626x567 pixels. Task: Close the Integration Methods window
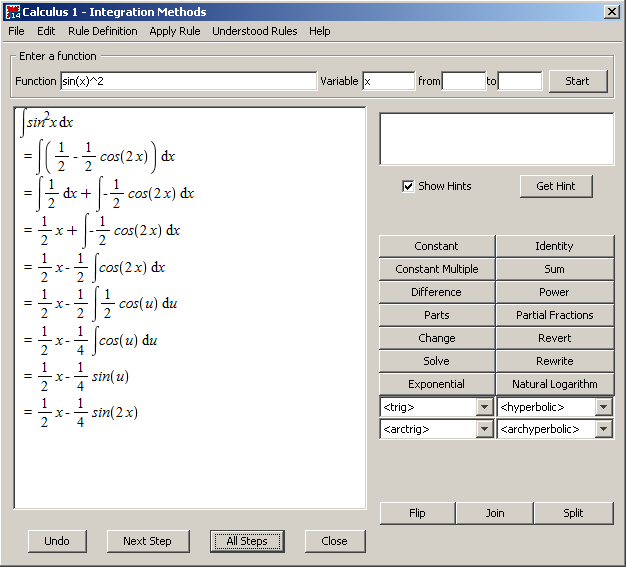[x=612, y=12]
